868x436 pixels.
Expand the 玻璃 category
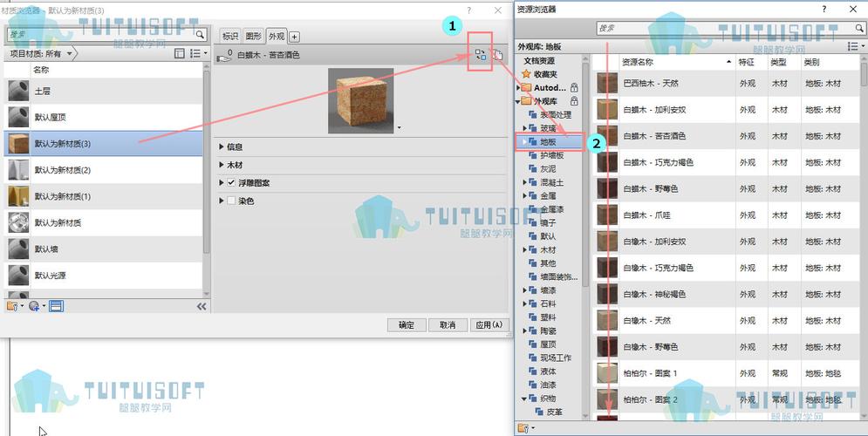[525, 128]
